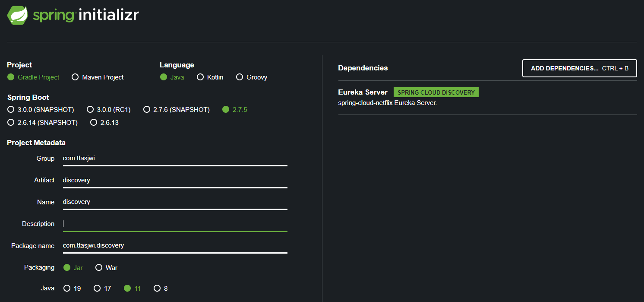Click the Project heading
Screen dimensions: 644x302
[19, 65]
